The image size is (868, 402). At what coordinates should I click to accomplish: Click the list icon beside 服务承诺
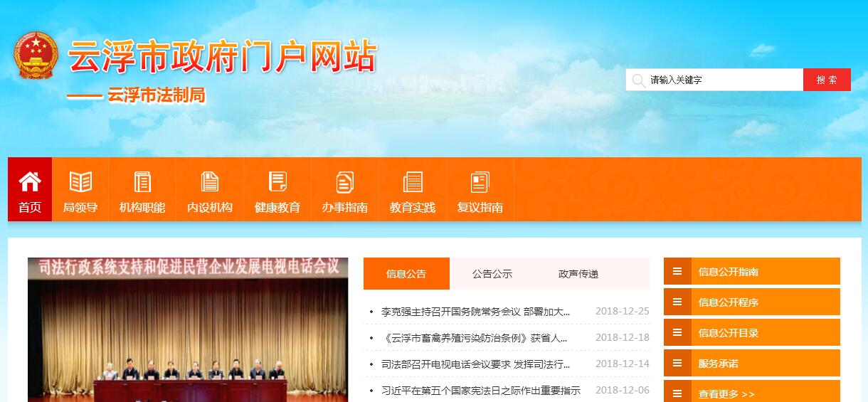pyautogui.click(x=677, y=363)
